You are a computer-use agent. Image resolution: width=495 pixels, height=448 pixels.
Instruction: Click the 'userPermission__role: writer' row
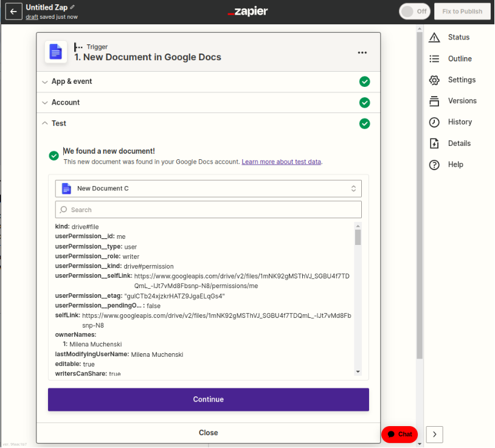97,257
